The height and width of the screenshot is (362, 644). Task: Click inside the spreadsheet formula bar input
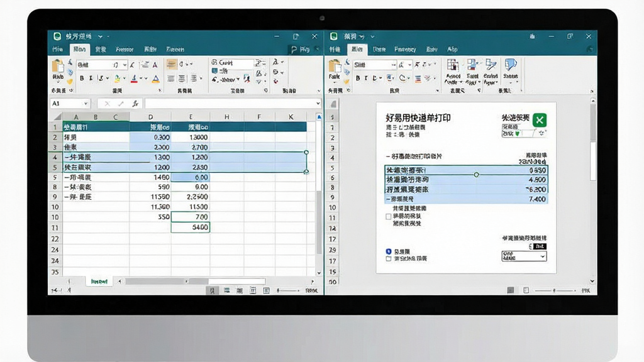click(230, 104)
